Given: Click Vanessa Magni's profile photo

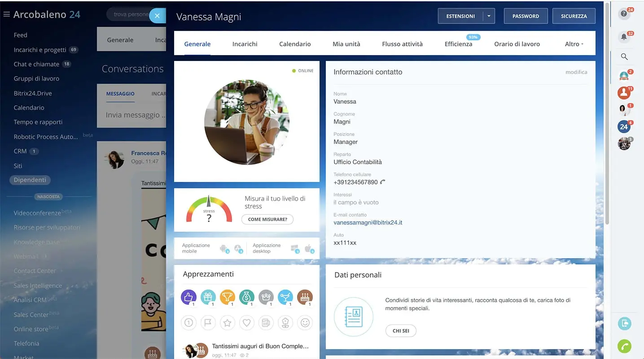Looking at the screenshot, I should click(247, 122).
